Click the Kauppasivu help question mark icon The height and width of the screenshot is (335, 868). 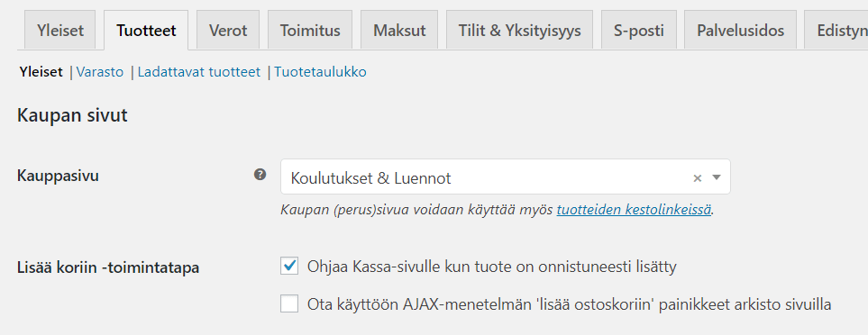point(260,175)
